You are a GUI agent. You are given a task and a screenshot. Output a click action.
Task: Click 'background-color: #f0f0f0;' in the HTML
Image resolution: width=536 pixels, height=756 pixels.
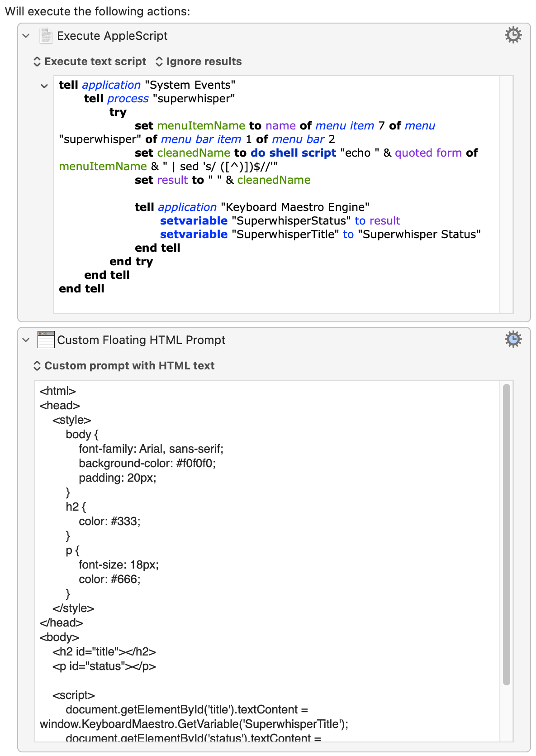click(147, 464)
